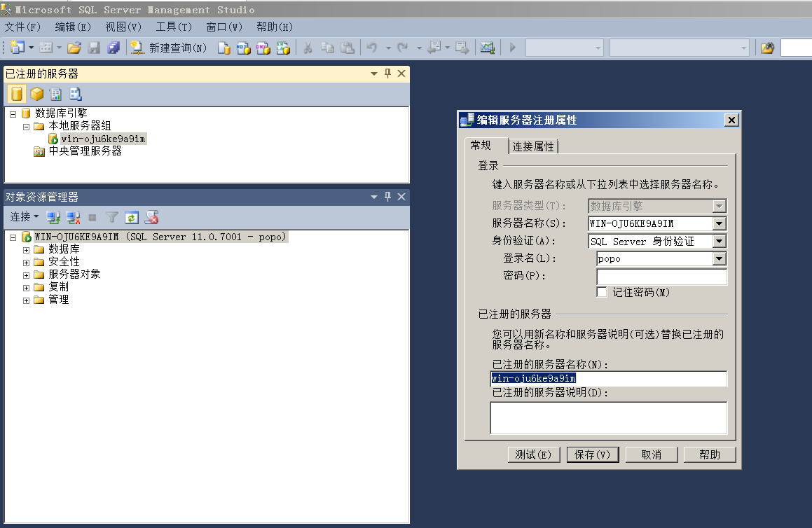Click the 取消 button
Image resolution: width=812 pixels, height=528 pixels.
click(651, 454)
